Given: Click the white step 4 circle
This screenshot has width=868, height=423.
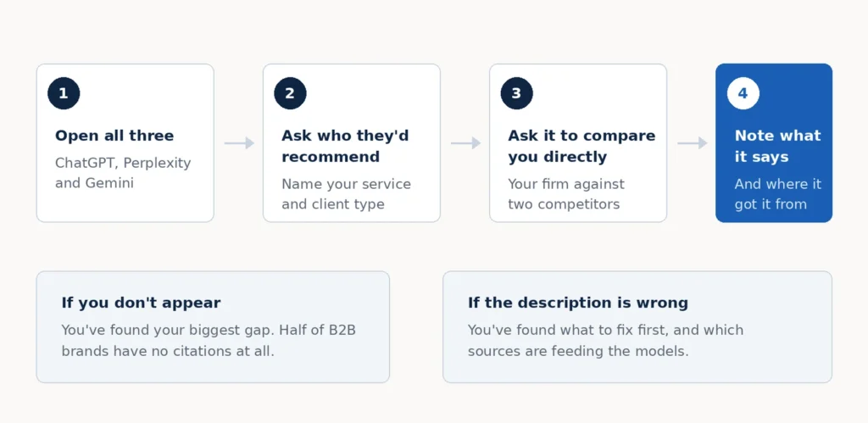Looking at the screenshot, I should pos(743,93).
